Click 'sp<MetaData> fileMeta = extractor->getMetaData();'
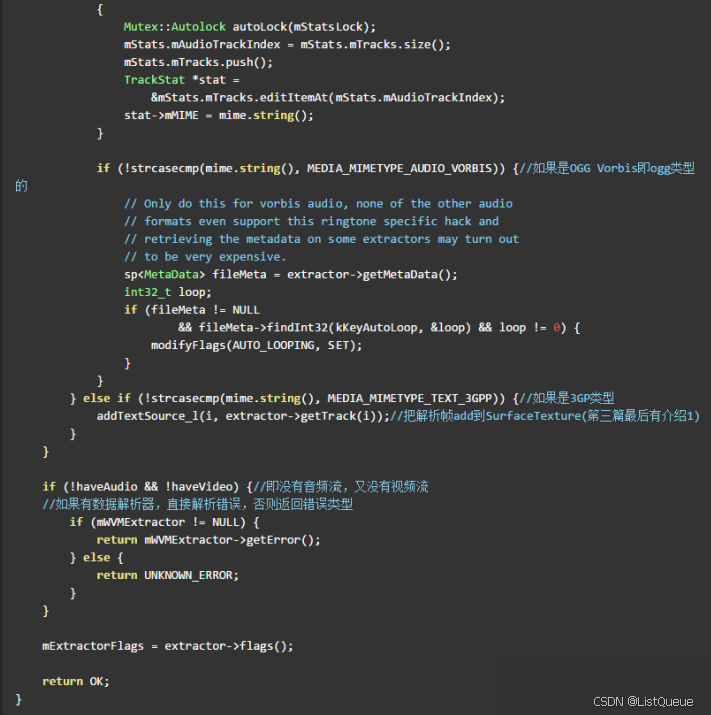The height and width of the screenshot is (715, 711). [x=291, y=275]
